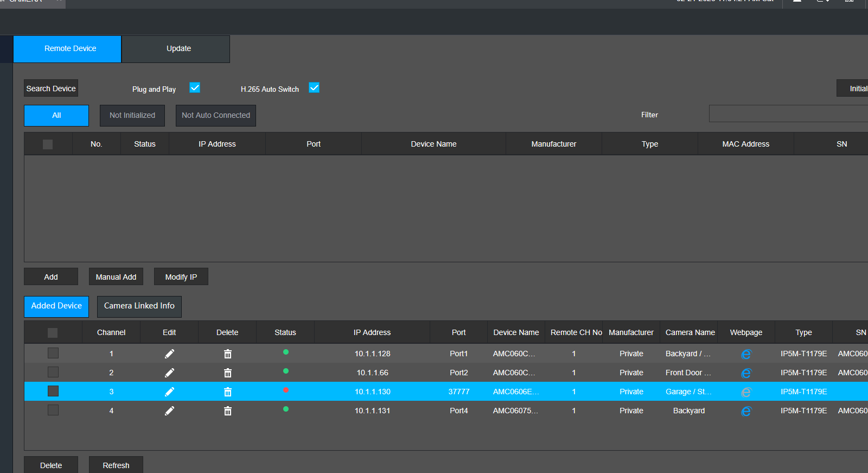Open webpage icon for 10.1.1.66

pyautogui.click(x=746, y=373)
